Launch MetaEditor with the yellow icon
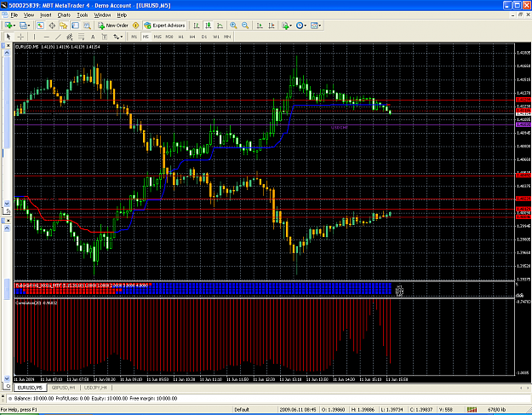 pos(135,26)
